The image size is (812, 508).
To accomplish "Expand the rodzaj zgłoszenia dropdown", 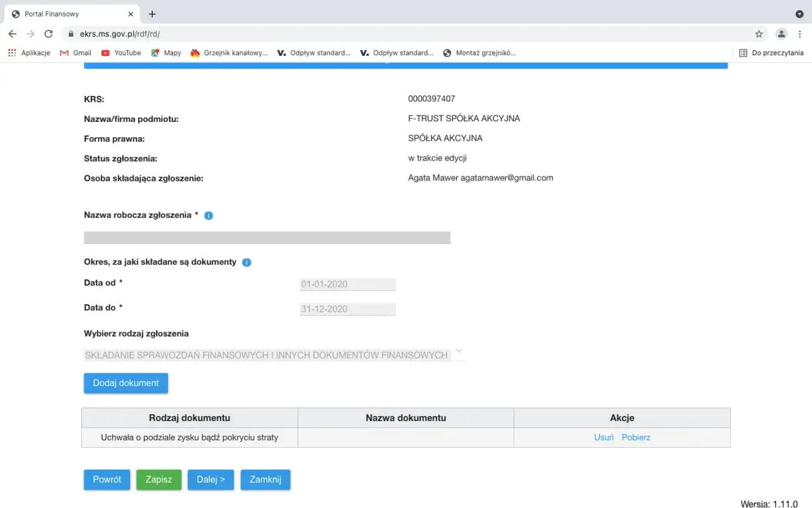I will (x=458, y=351).
